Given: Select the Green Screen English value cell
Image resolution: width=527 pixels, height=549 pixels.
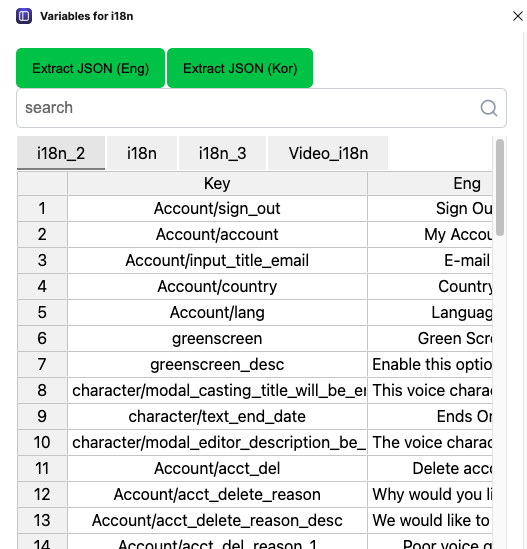Looking at the screenshot, I should click(x=430, y=339).
